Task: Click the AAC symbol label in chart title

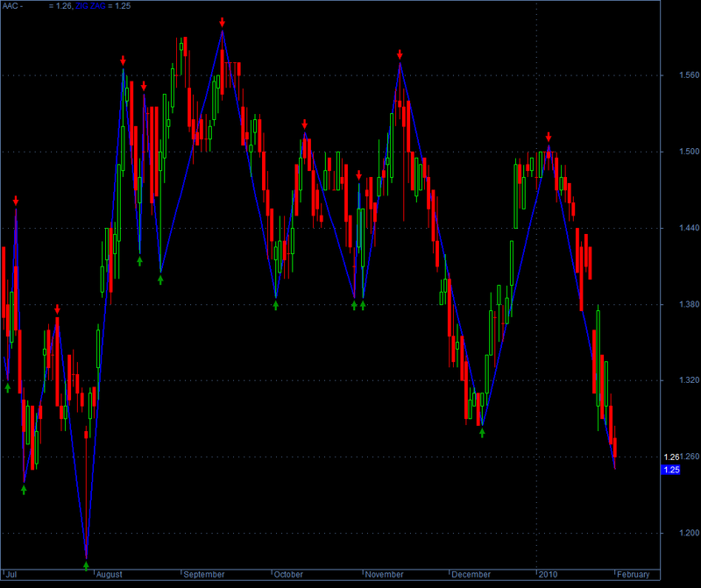Action: [11, 6]
